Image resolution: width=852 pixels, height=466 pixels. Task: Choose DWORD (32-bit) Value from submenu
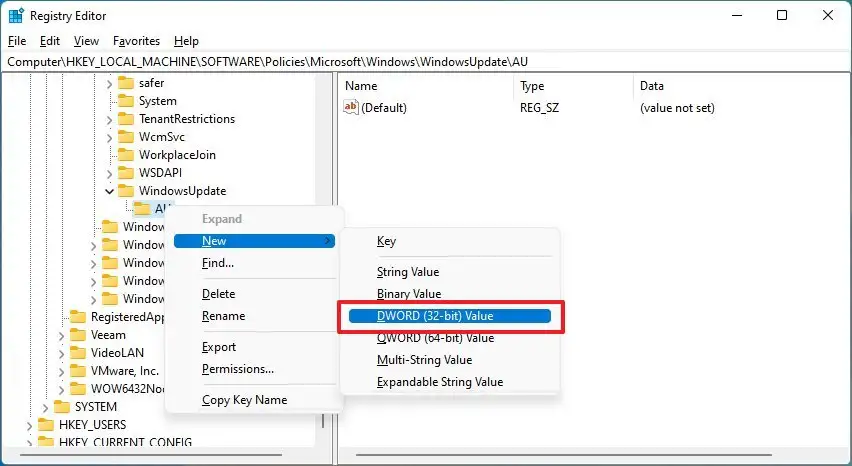click(435, 316)
